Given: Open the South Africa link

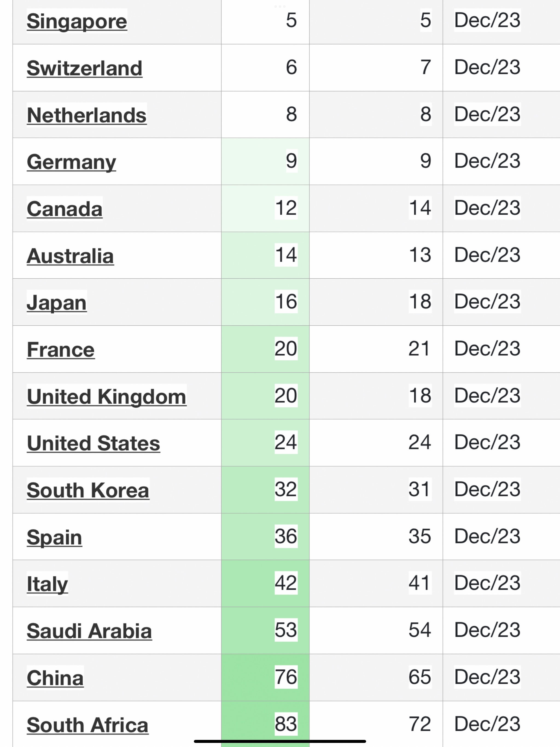Looking at the screenshot, I should pos(87,725).
